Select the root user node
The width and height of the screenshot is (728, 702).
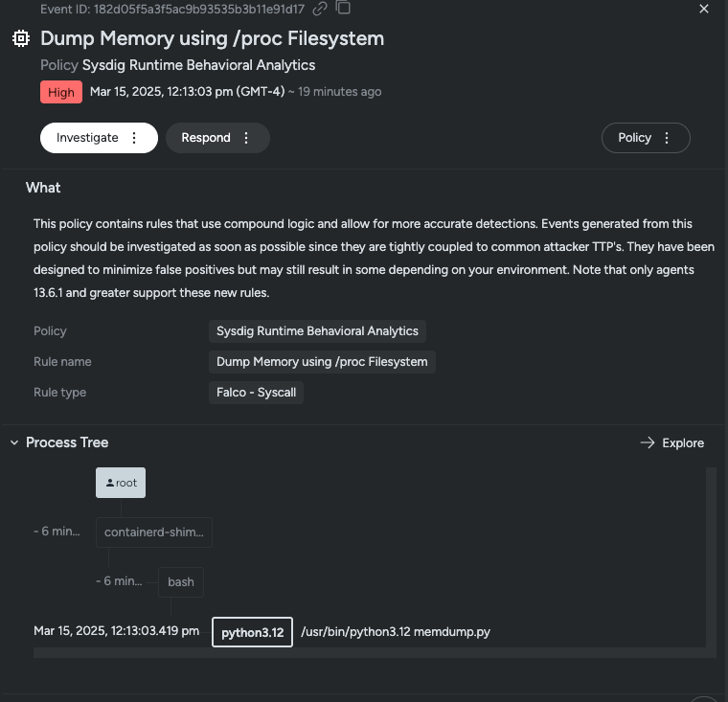click(x=121, y=483)
